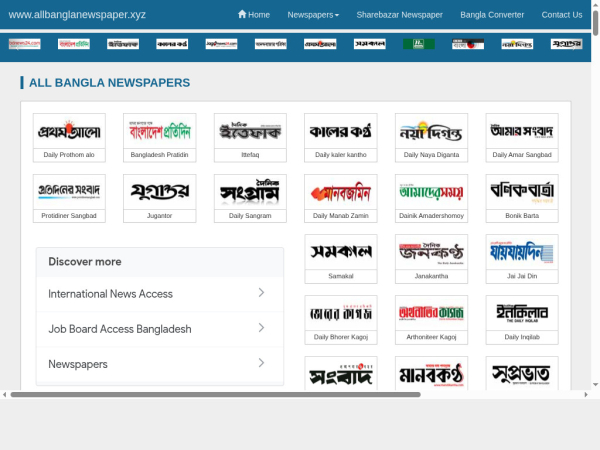Click the horizontal scrollbar left arrow
Image resolution: width=600 pixels, height=450 pixels.
pos(4,395)
